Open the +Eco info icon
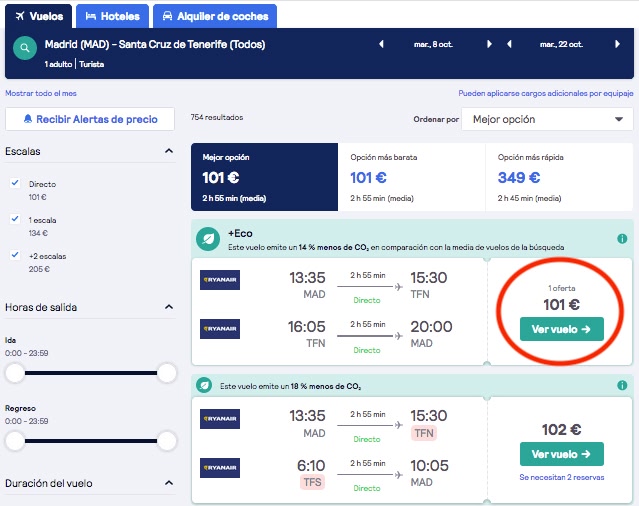Viewport: 639px width, 506px height. coord(622,239)
